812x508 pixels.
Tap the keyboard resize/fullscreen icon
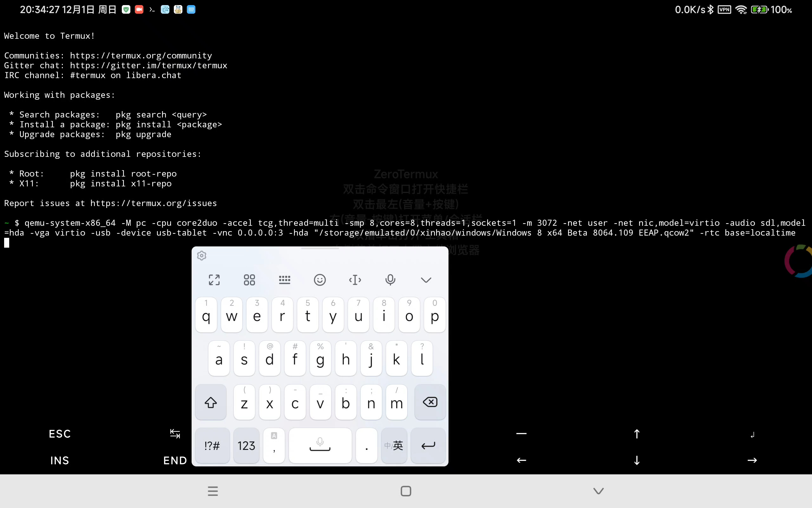tap(214, 280)
